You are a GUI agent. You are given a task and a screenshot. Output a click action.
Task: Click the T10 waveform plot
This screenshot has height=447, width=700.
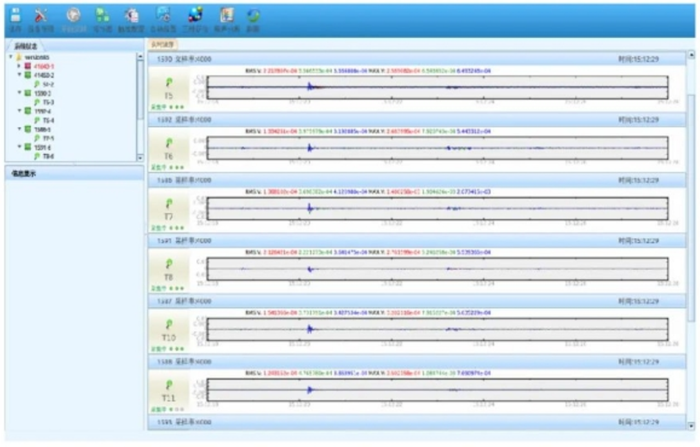click(x=438, y=330)
